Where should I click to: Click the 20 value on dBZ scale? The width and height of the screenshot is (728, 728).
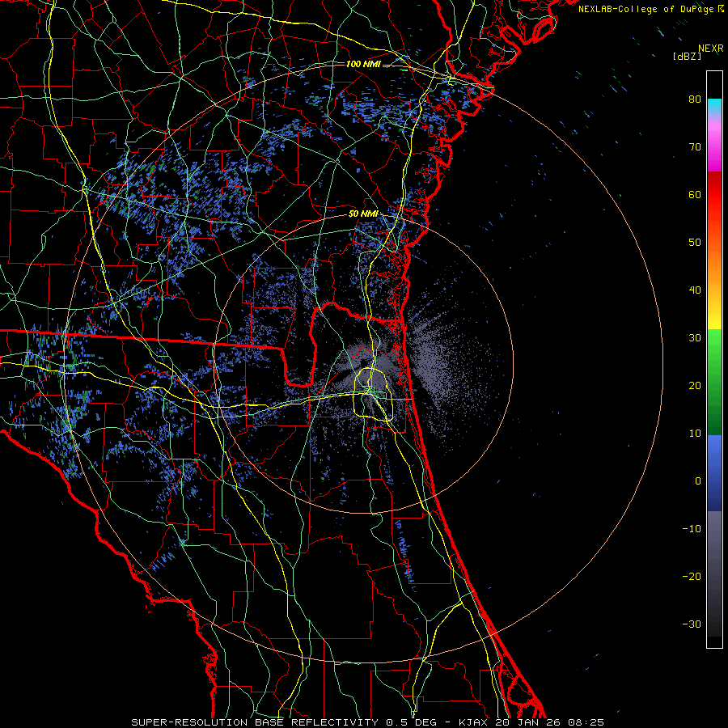pyautogui.click(x=695, y=386)
